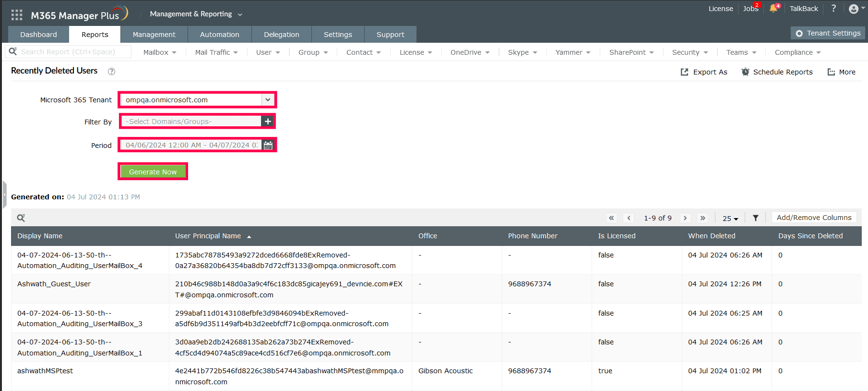Screen dimensions: 868x391
Task: Click the magnifier icon in Search Report
Action: (13, 51)
